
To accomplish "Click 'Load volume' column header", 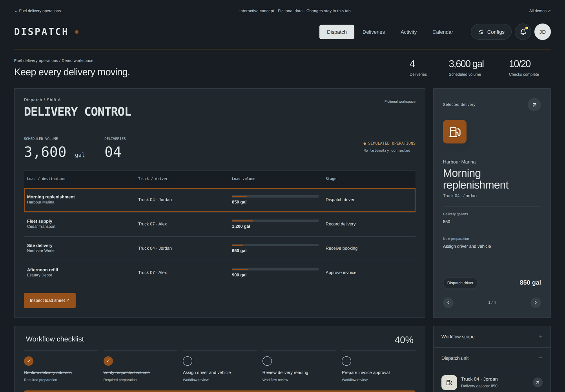I will tap(244, 179).
